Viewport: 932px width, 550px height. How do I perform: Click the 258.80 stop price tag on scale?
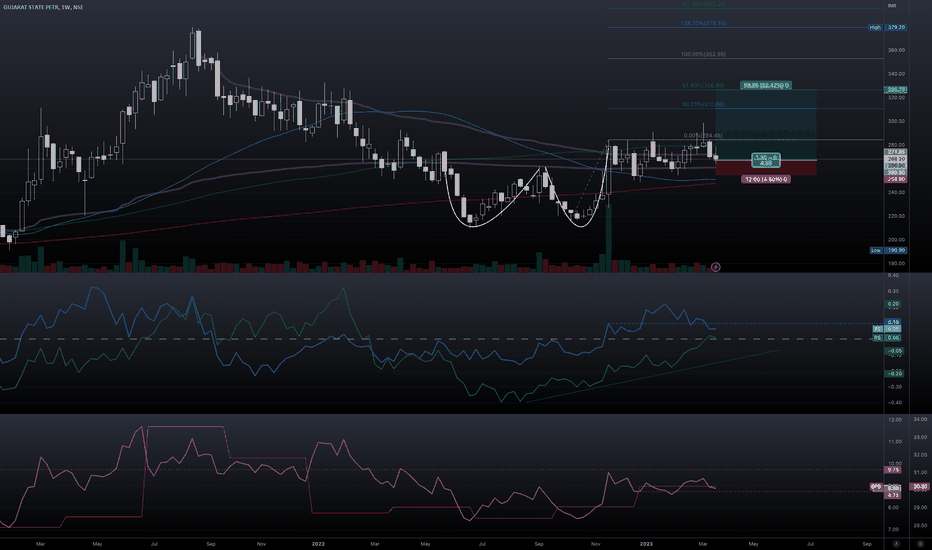896,179
